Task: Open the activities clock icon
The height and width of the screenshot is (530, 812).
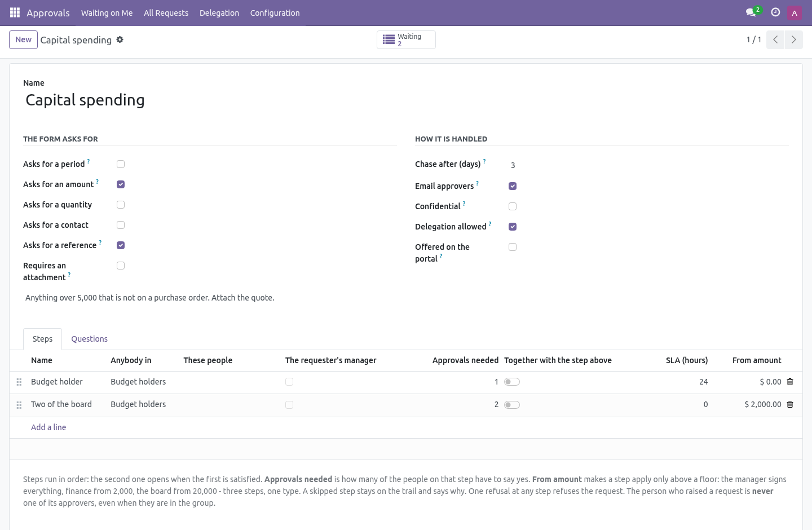Action: 775,12
